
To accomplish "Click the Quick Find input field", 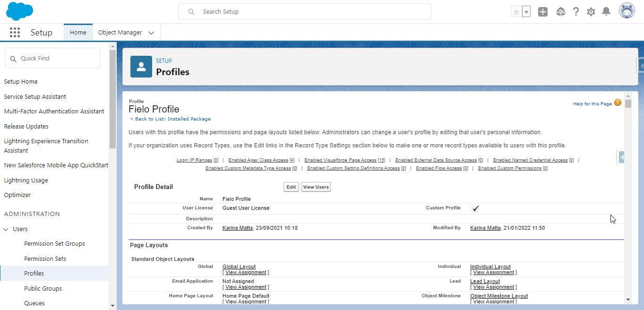I will [52, 58].
